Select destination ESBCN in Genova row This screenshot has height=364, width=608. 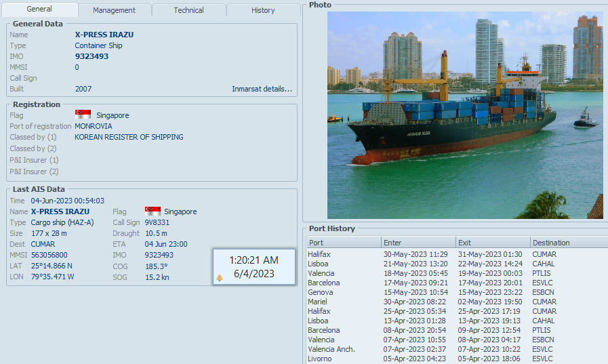(x=543, y=292)
